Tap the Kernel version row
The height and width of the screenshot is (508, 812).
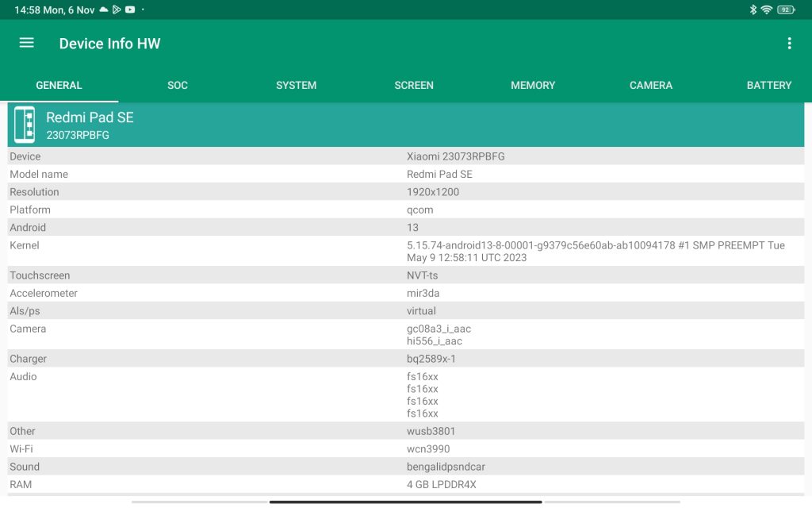coord(406,251)
